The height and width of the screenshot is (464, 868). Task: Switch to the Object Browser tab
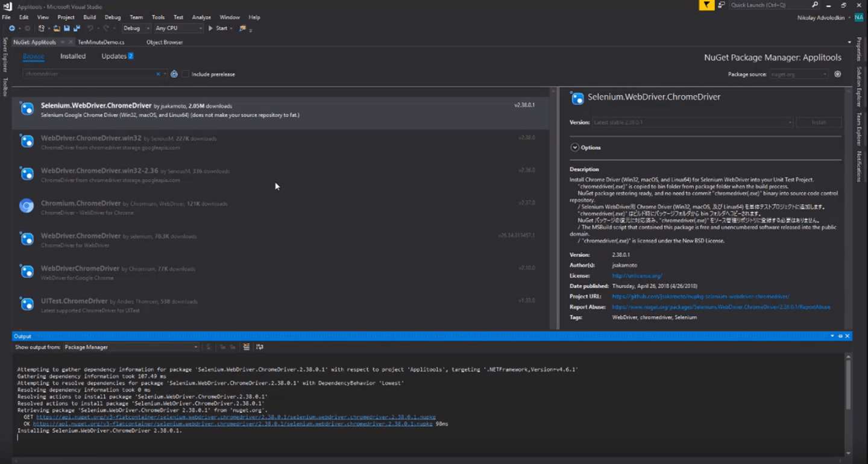click(165, 42)
